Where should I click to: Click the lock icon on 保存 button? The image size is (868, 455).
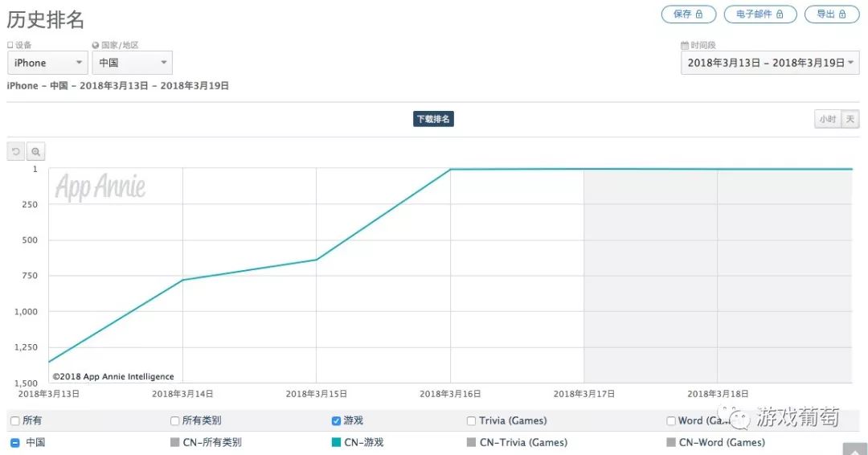699,14
